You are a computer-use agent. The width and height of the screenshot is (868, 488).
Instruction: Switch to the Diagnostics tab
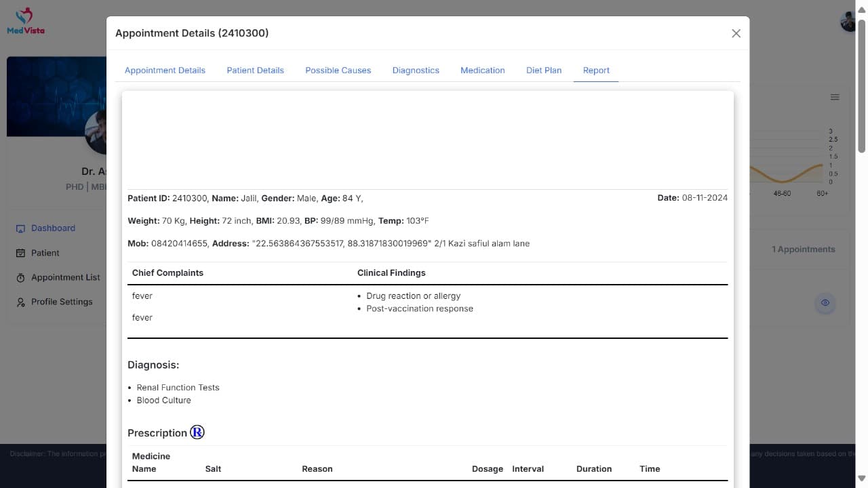point(416,70)
